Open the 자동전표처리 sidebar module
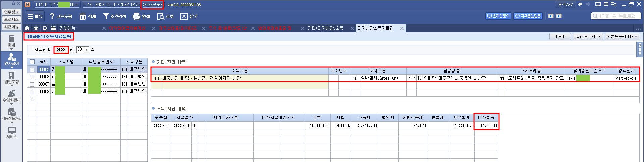644x162 pixels. (x=11, y=115)
